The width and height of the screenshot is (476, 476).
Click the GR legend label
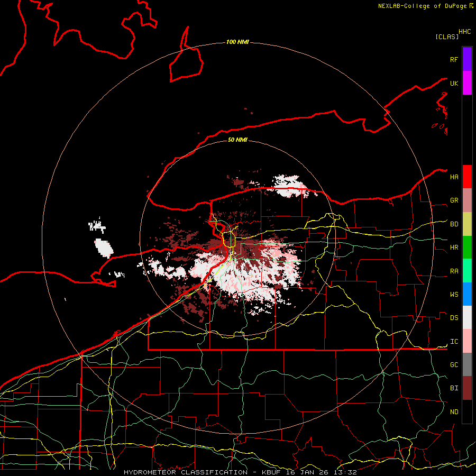coord(454,200)
